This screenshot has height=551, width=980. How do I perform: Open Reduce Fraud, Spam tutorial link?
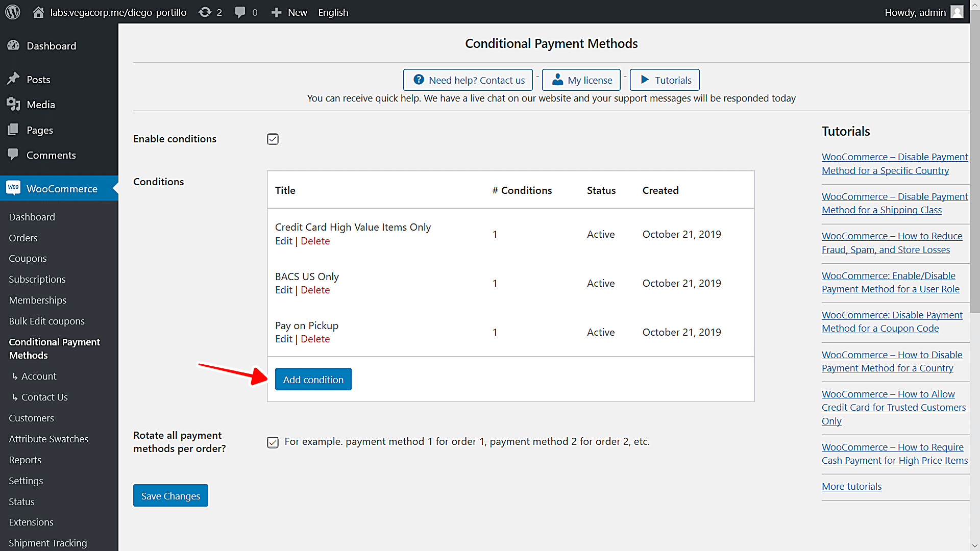point(892,243)
